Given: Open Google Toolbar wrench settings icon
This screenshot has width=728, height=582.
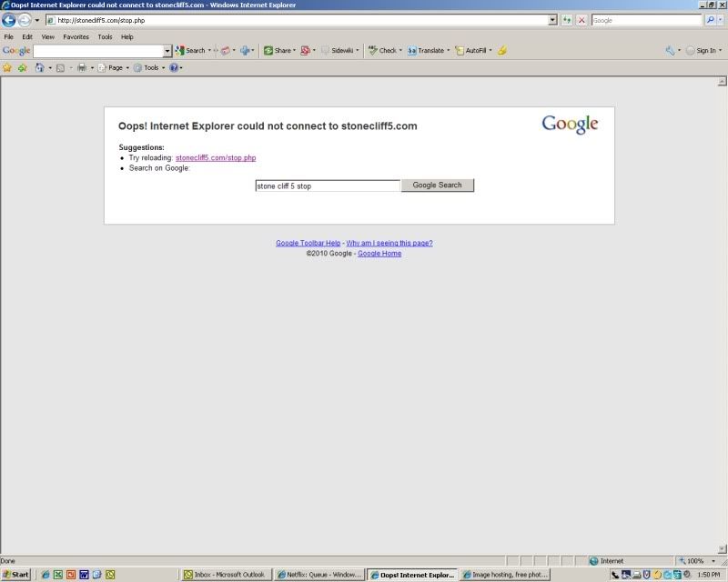Looking at the screenshot, I should click(670, 51).
